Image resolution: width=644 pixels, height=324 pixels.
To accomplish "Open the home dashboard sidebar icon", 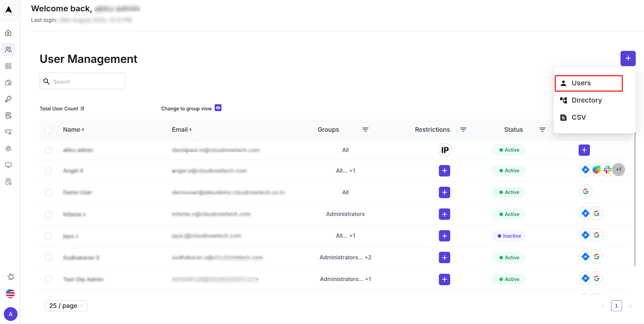I will (x=8, y=33).
